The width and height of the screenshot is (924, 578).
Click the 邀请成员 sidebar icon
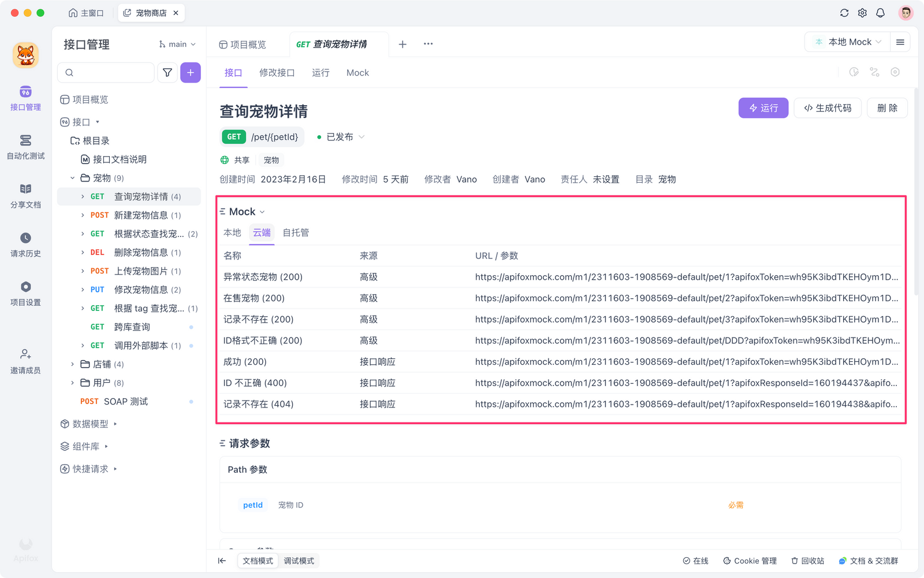click(25, 360)
